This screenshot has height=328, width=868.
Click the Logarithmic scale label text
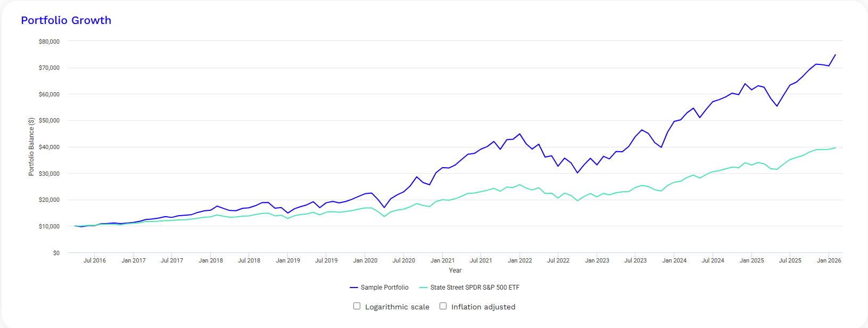[x=397, y=307]
